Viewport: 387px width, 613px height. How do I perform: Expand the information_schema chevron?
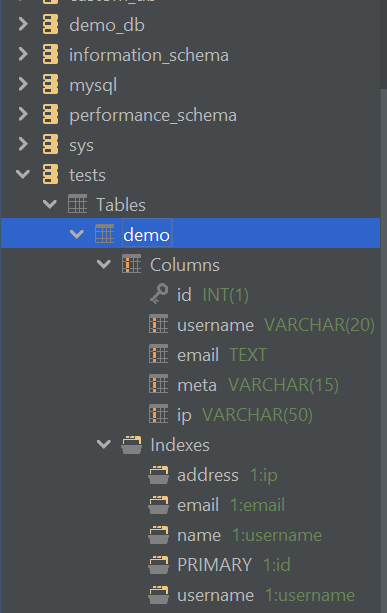click(23, 54)
